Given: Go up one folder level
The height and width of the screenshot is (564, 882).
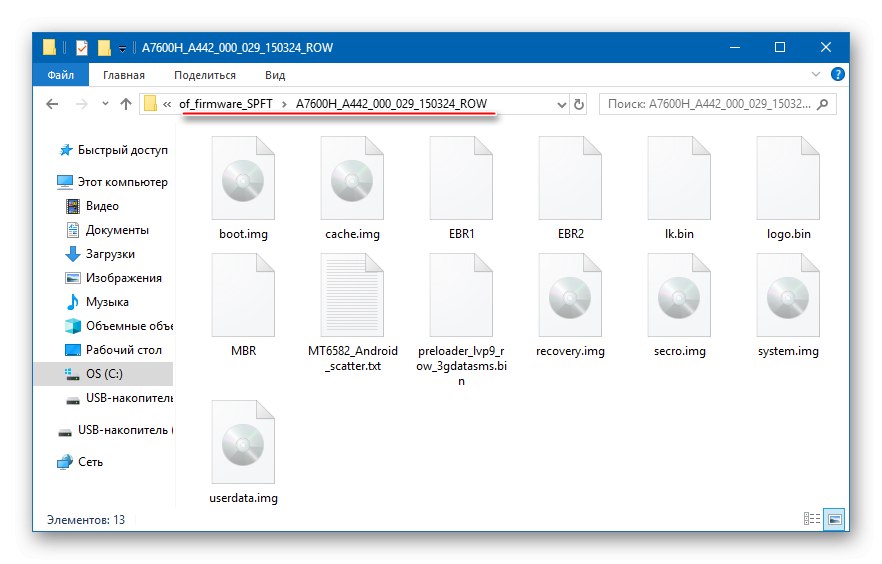Looking at the screenshot, I should (126, 104).
